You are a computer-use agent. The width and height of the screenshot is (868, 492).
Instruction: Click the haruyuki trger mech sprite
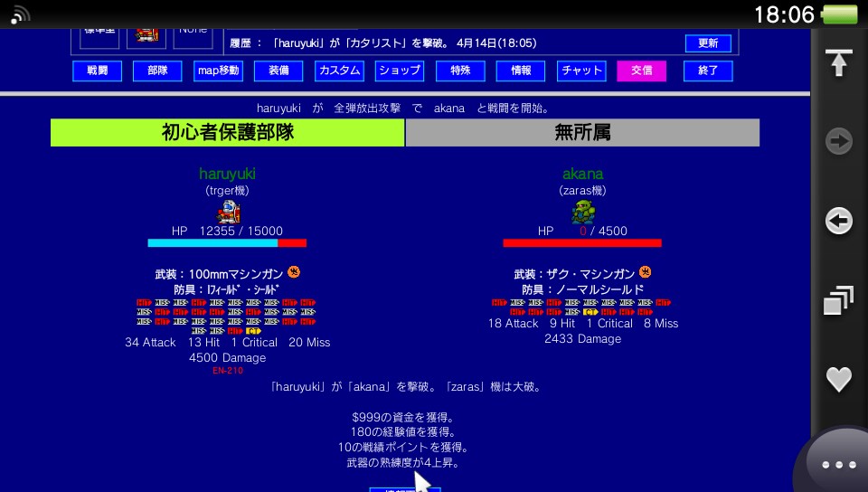pyautogui.click(x=228, y=212)
